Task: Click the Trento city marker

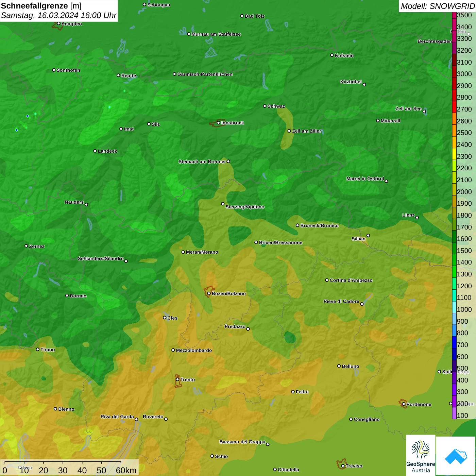Action: pyautogui.click(x=177, y=379)
